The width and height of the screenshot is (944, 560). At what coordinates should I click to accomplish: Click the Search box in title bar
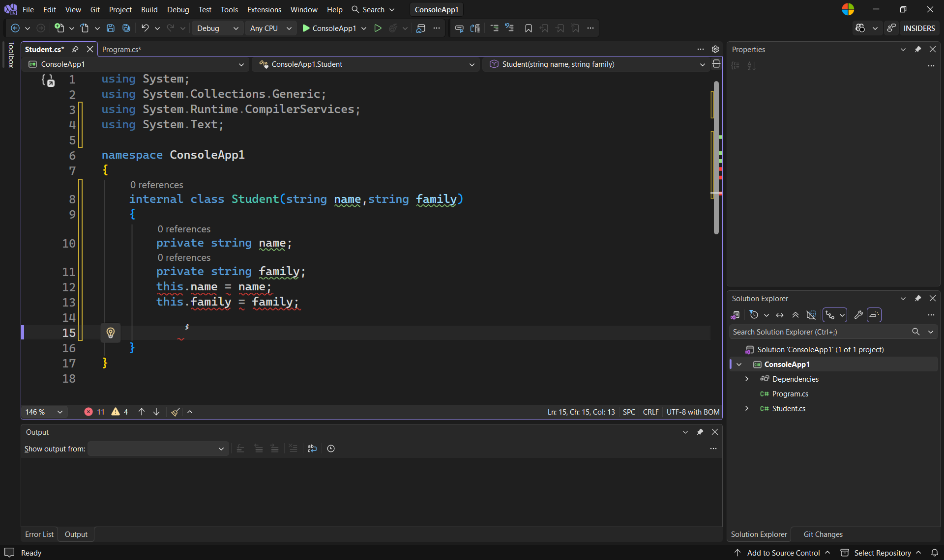pos(374,10)
